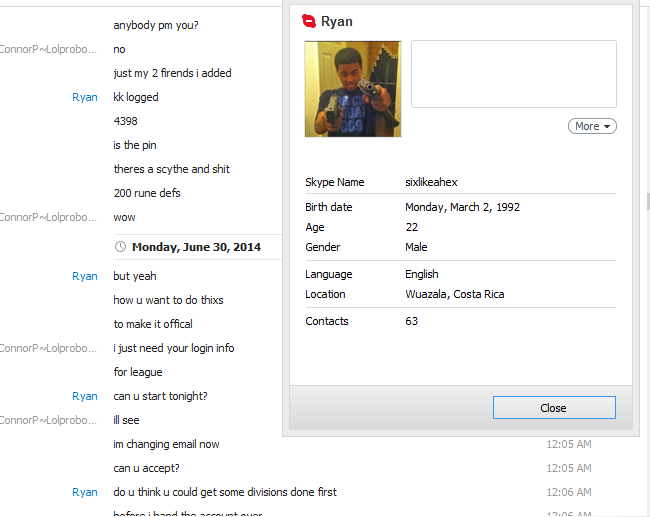Image resolution: width=650 pixels, height=517 pixels.
Task: Click the red Skype status icon beside Ryan
Action: (x=309, y=21)
